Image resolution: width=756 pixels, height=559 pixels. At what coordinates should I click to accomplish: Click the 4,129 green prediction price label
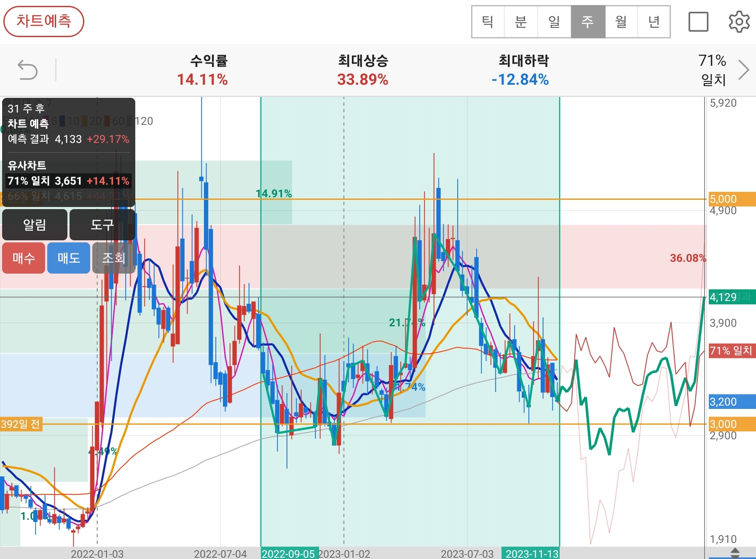point(732,297)
